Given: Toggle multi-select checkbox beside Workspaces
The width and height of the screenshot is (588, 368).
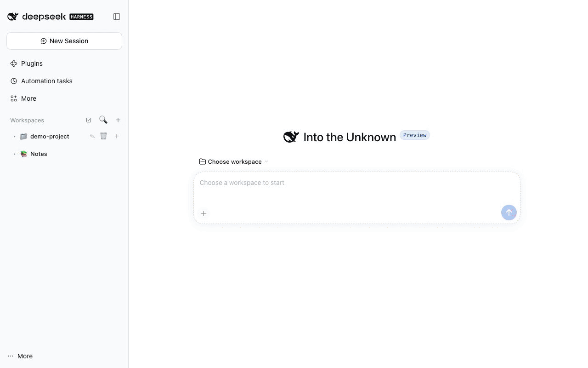Looking at the screenshot, I should (89, 120).
